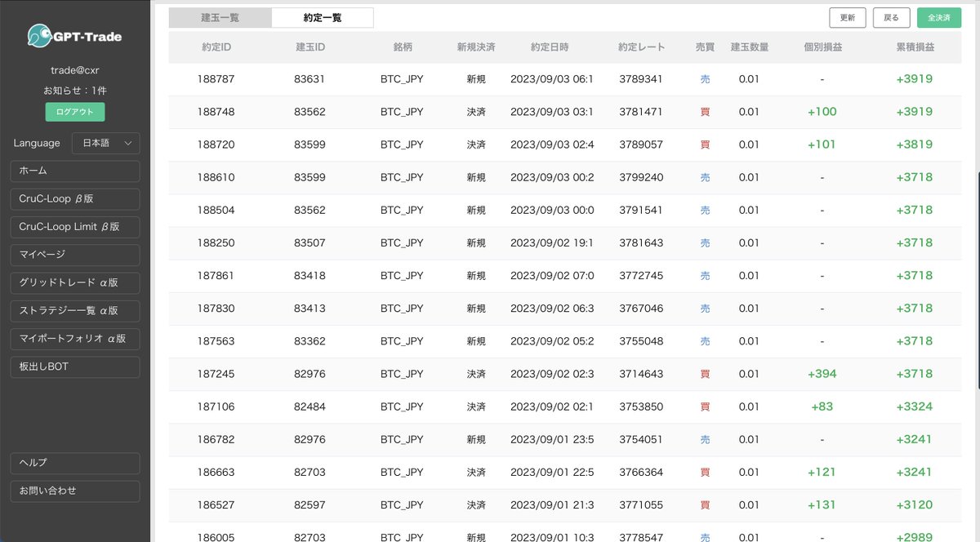The image size is (980, 542).
Task: Click the お知らせ：1件 notification text
Action: coord(74,92)
